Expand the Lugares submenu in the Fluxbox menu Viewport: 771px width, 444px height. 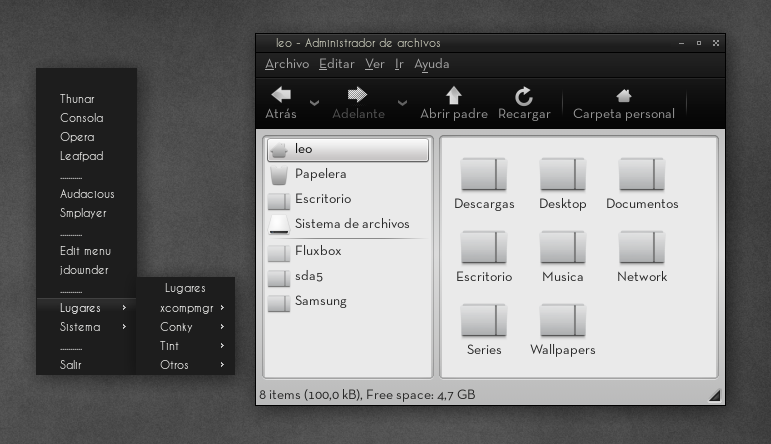[x=87, y=308]
